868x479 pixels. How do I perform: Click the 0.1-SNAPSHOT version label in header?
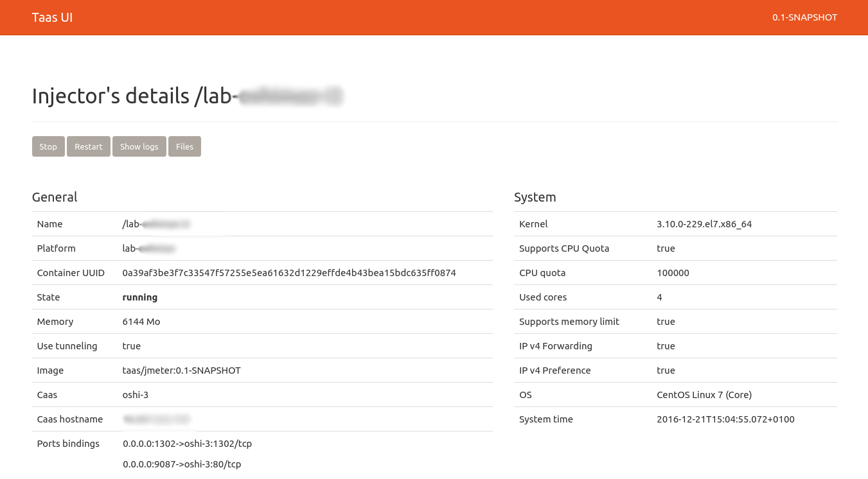804,17
